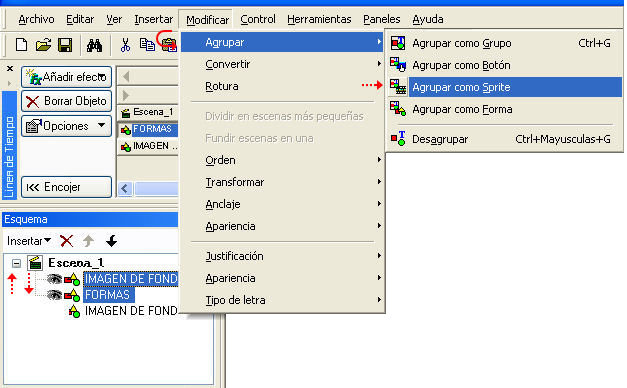
Task: Expand the Anclaje submenu
Action: coord(283,204)
